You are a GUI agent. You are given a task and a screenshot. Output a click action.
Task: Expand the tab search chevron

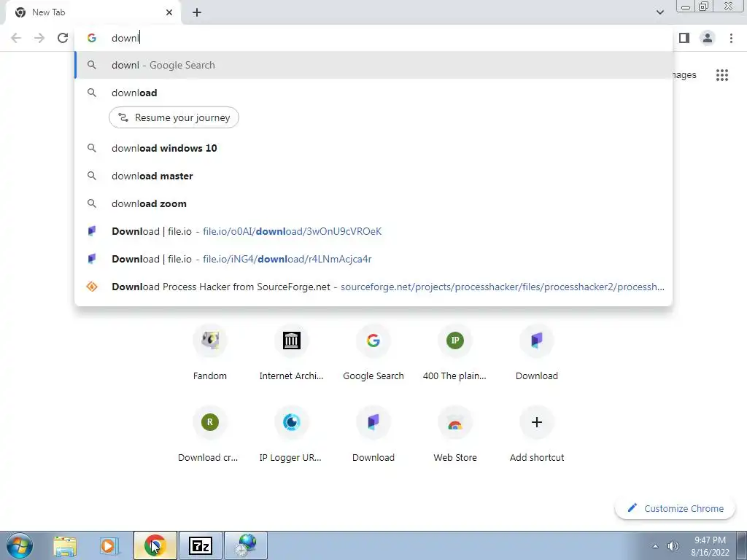pos(659,12)
